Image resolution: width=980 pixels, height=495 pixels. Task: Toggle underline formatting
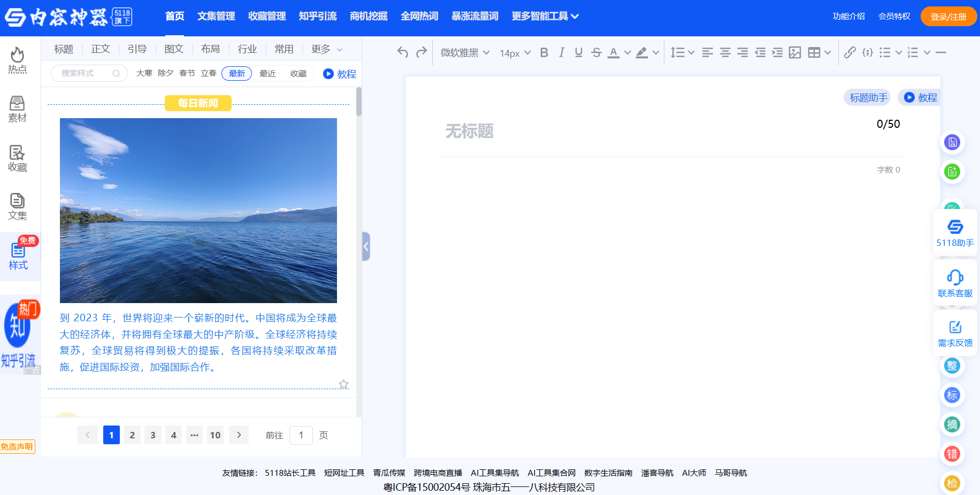coord(578,52)
